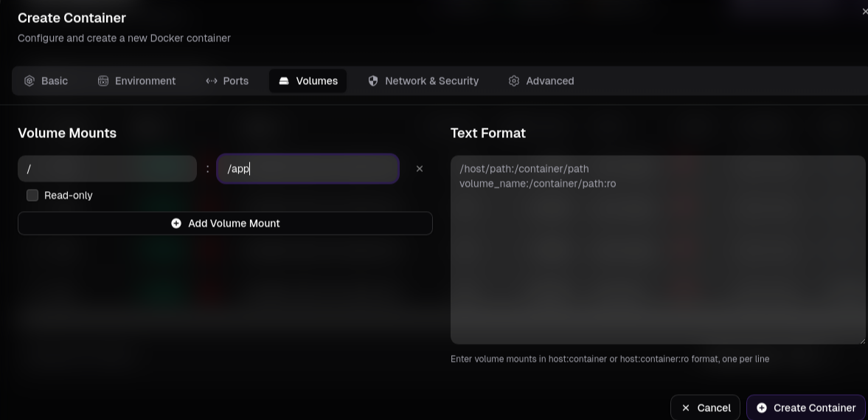This screenshot has width=868, height=420.
Task: Click the Cancel button
Action: [705, 408]
